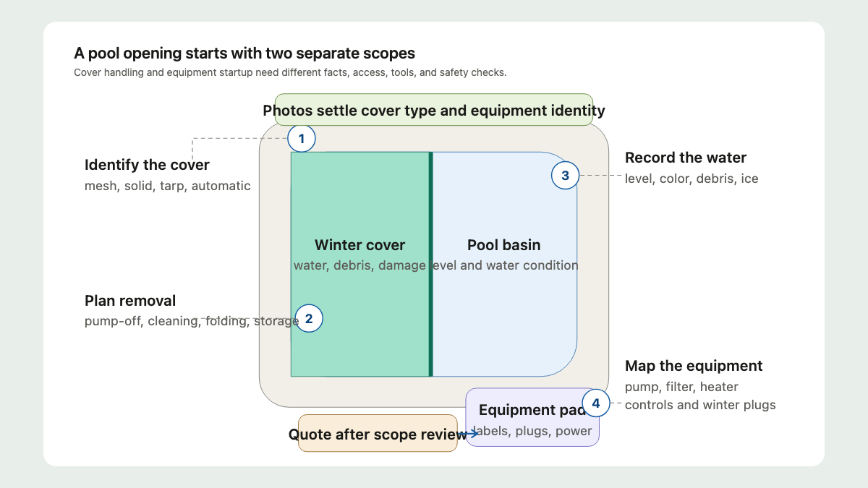Click callout marker number 2
This screenshot has height=488, width=868.
(309, 318)
